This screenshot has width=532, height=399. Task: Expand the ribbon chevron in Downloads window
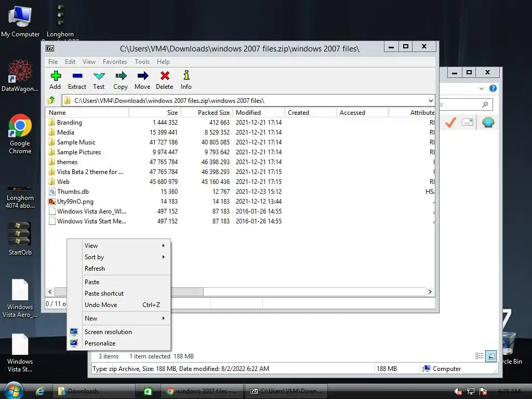(482, 88)
